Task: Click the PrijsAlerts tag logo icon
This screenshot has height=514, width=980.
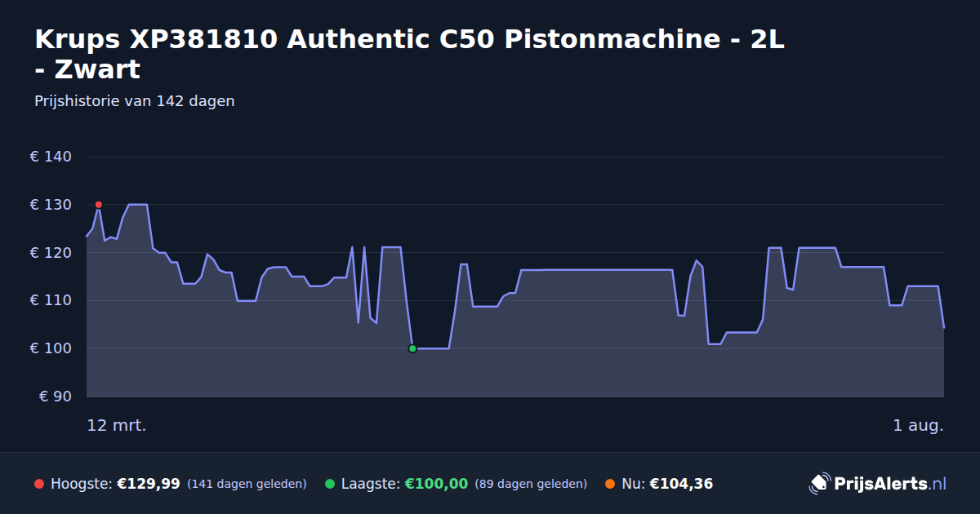Action: [x=819, y=484]
